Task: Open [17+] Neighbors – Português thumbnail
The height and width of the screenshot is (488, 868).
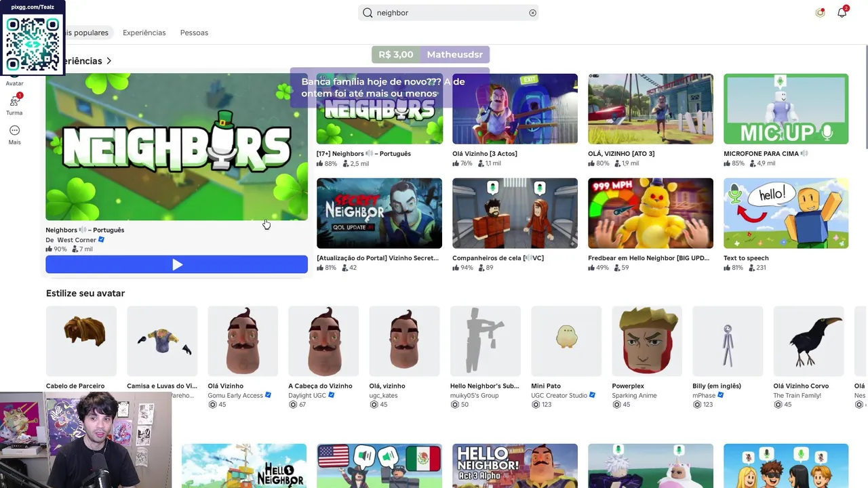Action: pos(379,109)
